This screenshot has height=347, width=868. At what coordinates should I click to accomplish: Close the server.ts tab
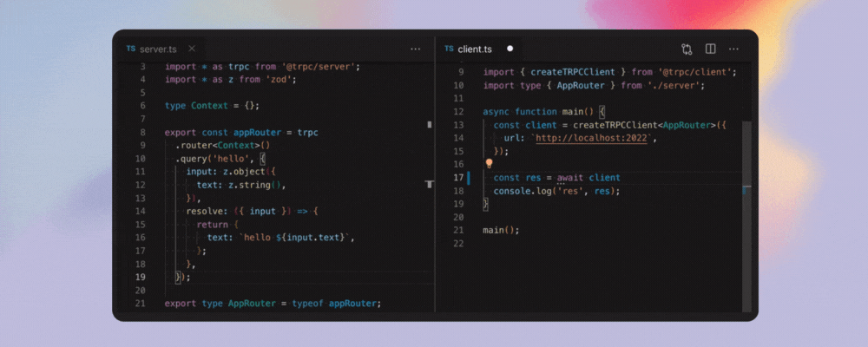[x=192, y=49]
